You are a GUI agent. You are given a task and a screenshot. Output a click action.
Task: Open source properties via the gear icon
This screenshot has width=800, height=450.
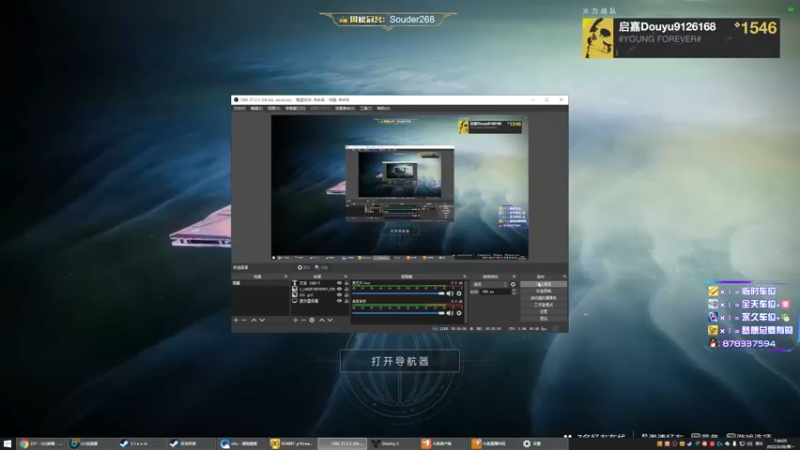(312, 320)
